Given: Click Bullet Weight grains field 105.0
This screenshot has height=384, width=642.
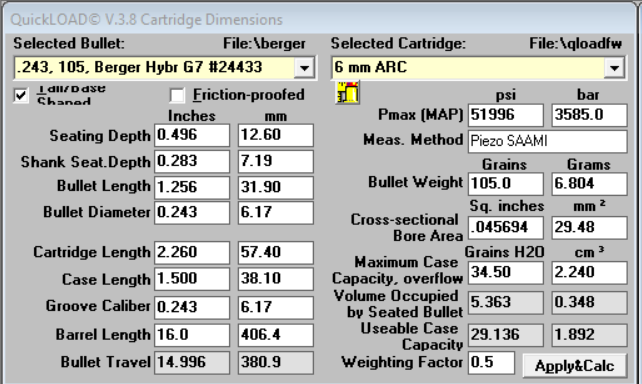Looking at the screenshot, I should 506,183.
